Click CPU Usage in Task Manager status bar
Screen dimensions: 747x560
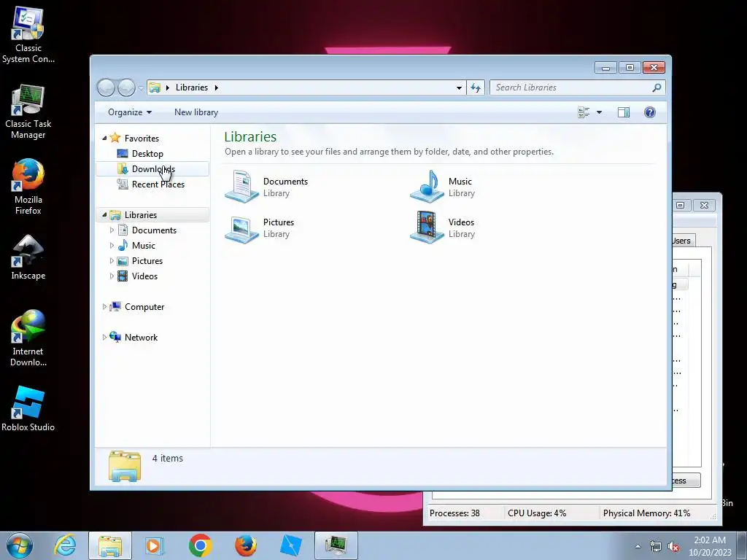[x=537, y=513]
